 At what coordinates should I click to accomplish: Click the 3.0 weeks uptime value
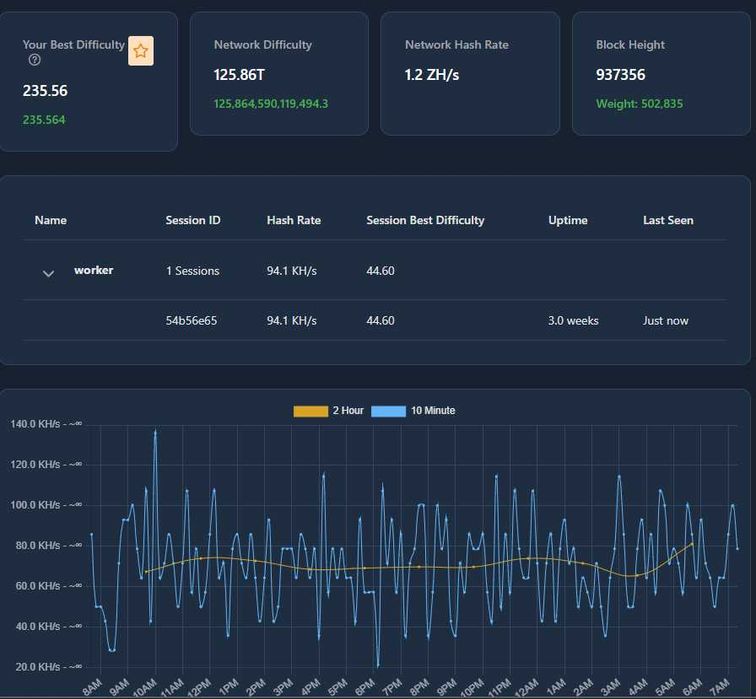tap(573, 321)
